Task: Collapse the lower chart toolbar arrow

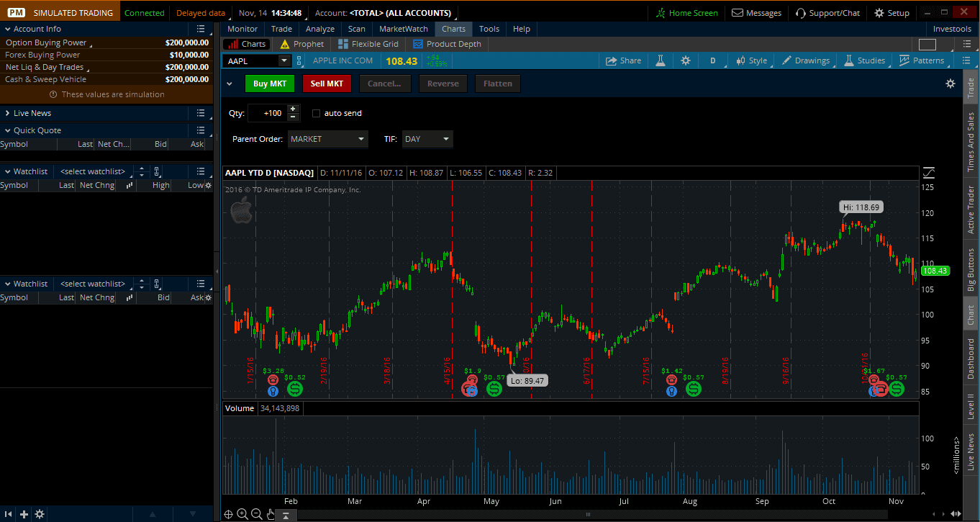Action: [286, 515]
